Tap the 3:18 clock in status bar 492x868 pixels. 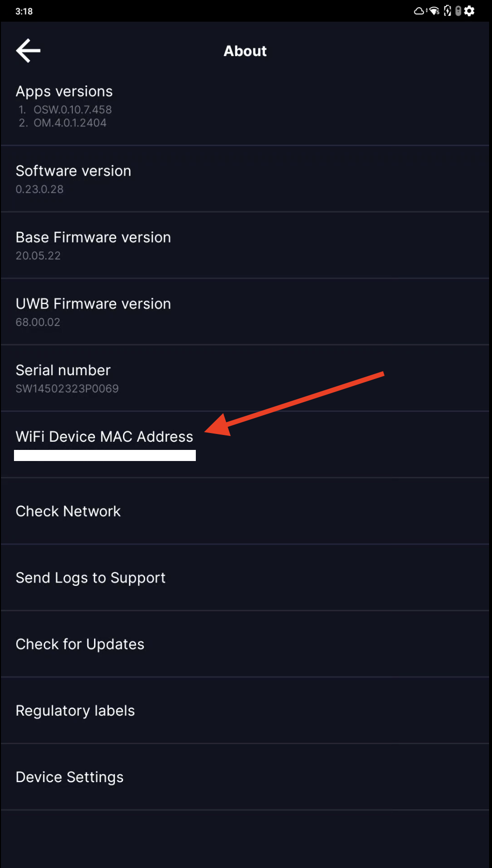click(x=24, y=11)
